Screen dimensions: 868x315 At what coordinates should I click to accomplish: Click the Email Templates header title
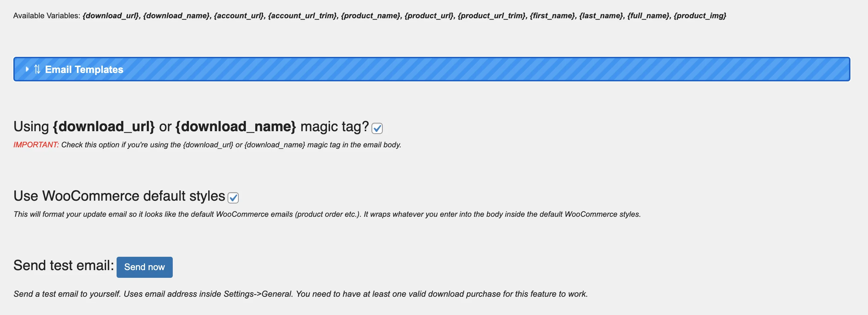pyautogui.click(x=84, y=69)
